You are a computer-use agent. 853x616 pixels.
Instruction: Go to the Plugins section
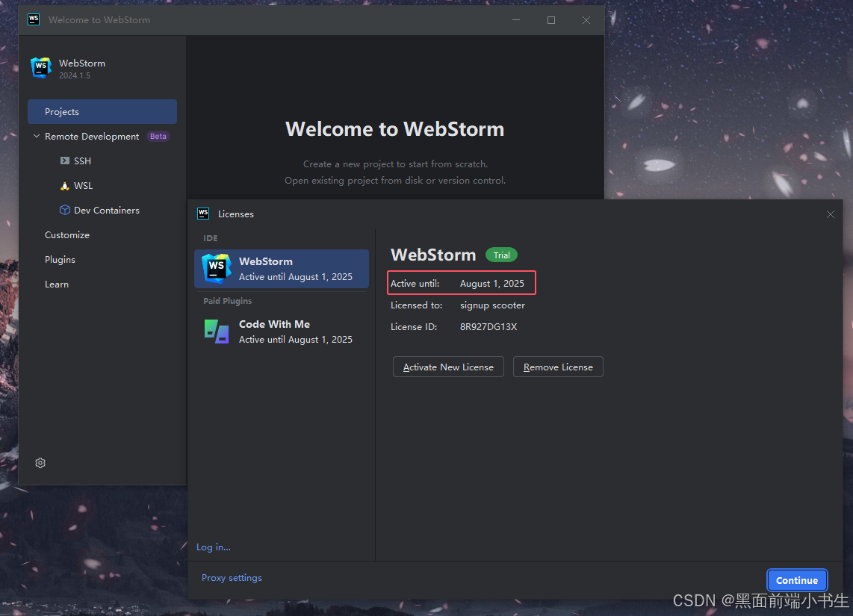click(60, 259)
